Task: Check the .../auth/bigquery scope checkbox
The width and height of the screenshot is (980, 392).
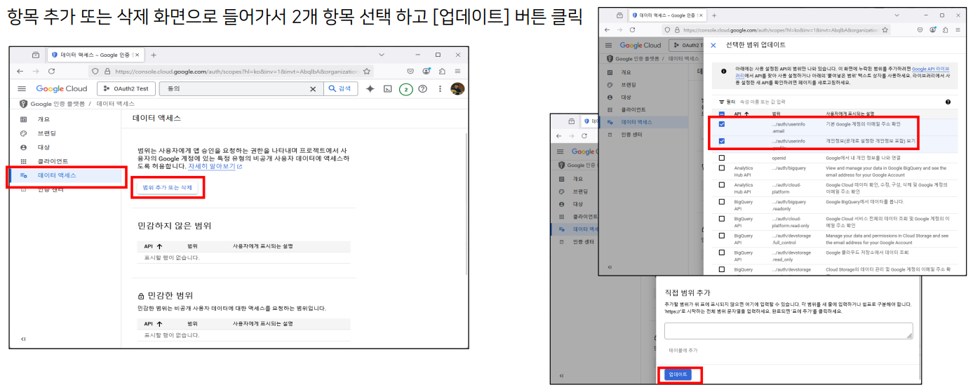Action: click(x=722, y=168)
